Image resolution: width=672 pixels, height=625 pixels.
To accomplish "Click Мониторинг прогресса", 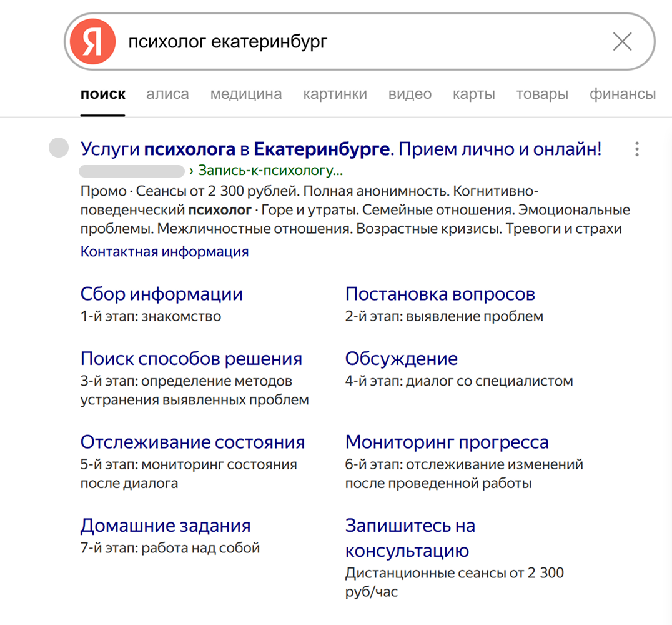I will (447, 442).
